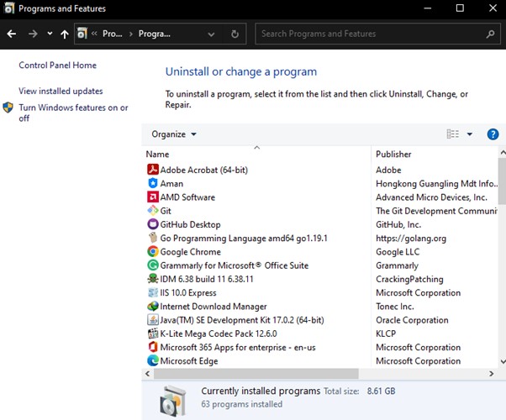This screenshot has width=506, height=420.
Task: Open View installed updates link
Action: coord(61,91)
